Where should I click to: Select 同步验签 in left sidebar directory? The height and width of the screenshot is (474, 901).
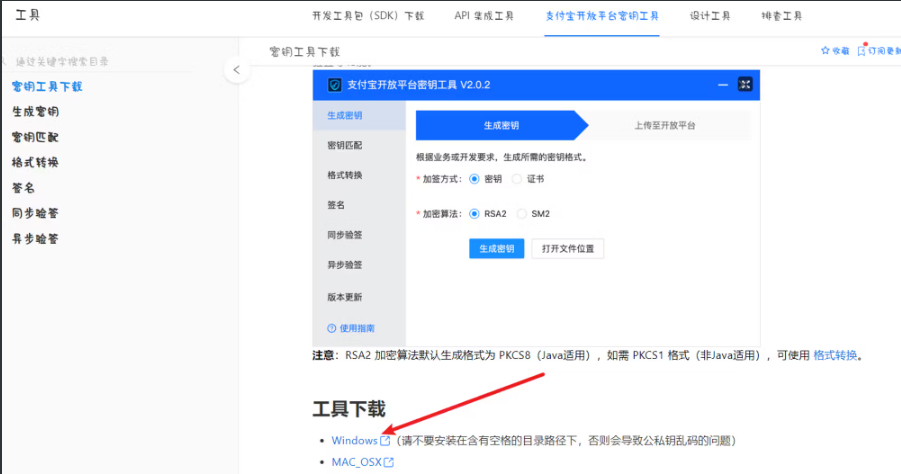[x=35, y=213]
